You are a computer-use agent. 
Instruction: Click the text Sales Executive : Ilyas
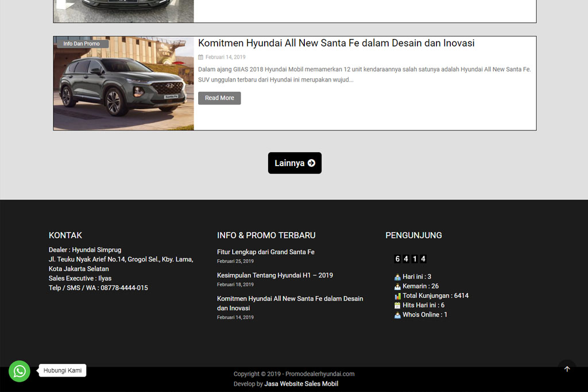80,279
